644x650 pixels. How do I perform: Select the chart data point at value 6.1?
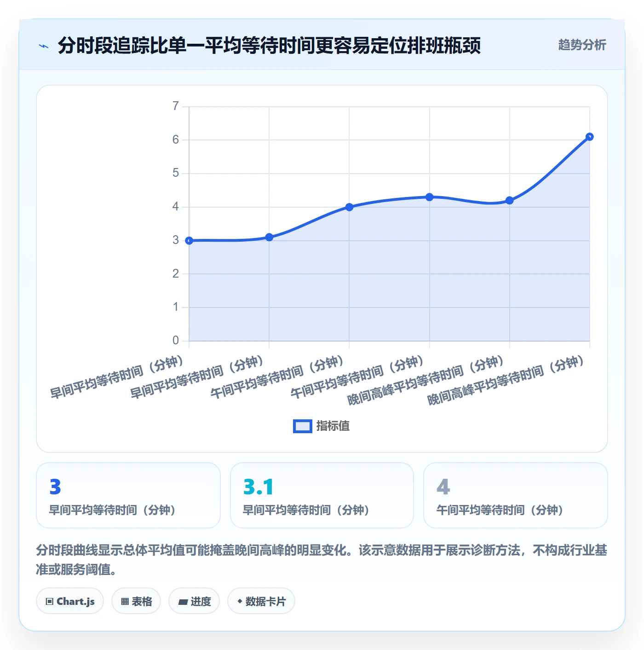coord(589,137)
